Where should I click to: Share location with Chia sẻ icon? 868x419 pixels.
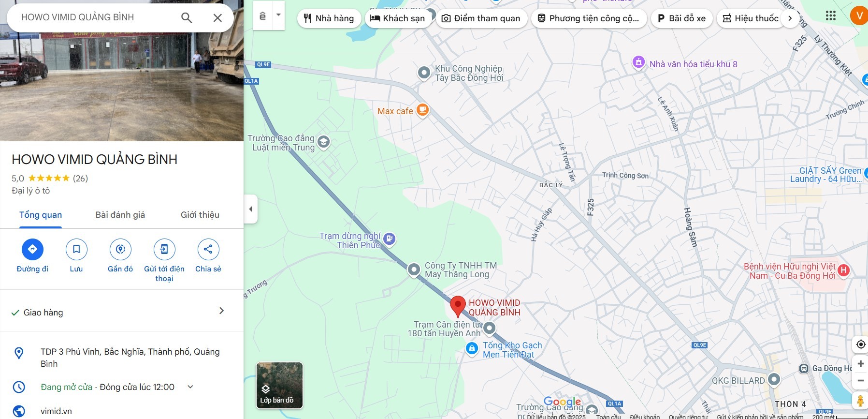(x=208, y=249)
